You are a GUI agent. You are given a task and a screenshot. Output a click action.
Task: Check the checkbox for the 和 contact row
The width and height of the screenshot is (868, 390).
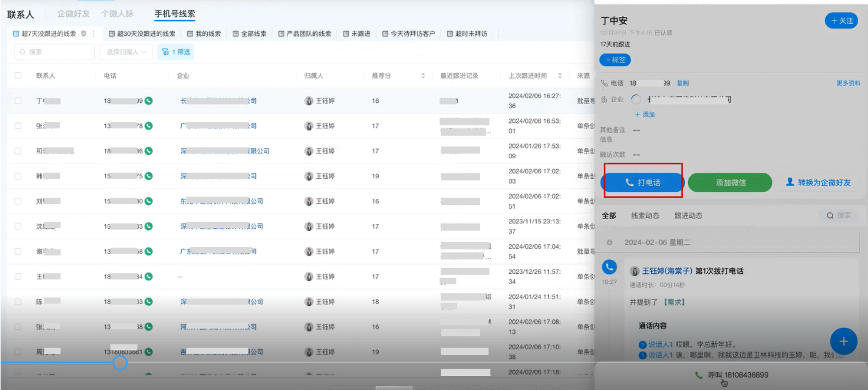tap(18, 151)
